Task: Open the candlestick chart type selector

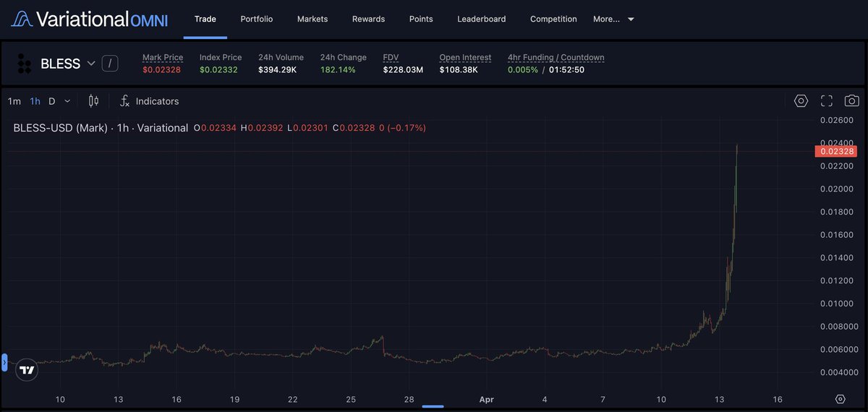Action: point(93,101)
